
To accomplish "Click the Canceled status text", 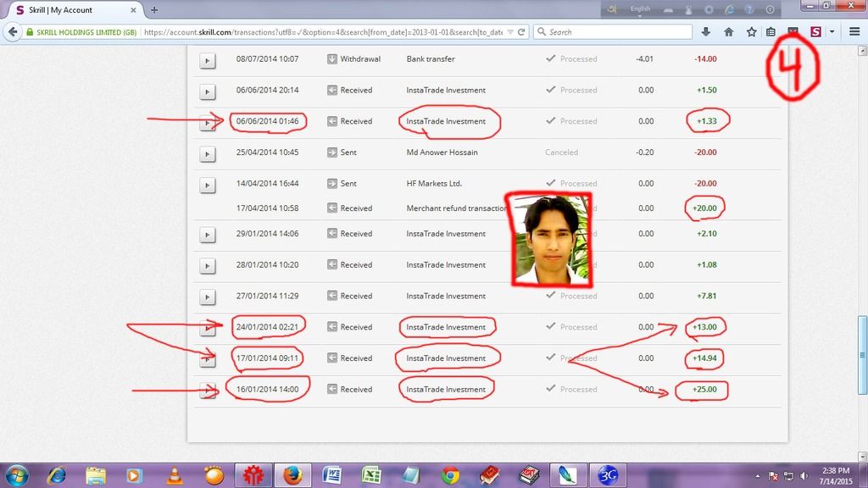I will 561,152.
